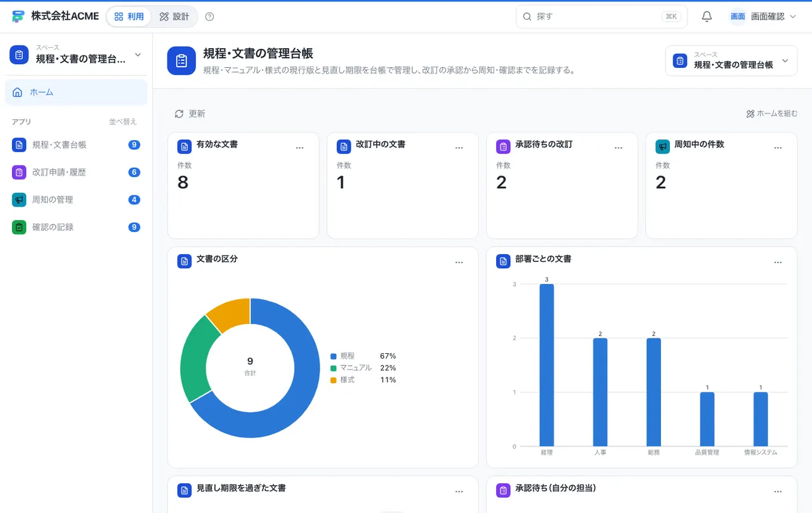Open the notifications bell
The width and height of the screenshot is (812, 513).
coord(707,16)
